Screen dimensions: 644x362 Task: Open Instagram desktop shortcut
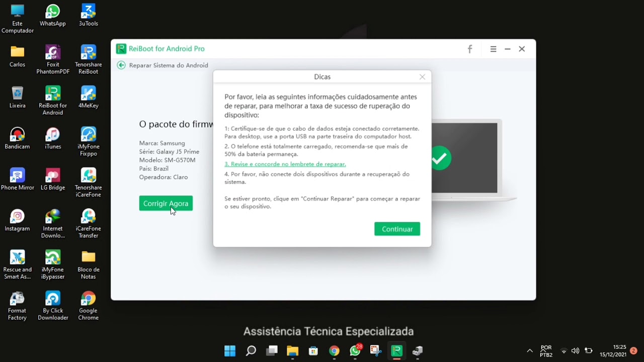tap(18, 220)
